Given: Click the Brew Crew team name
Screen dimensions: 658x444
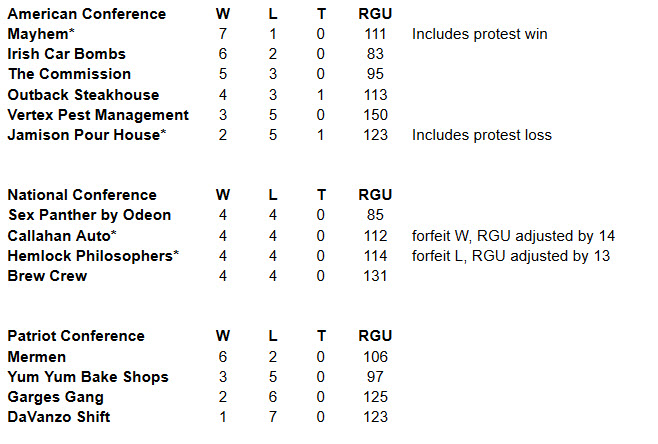Looking at the screenshot, I should (46, 276).
